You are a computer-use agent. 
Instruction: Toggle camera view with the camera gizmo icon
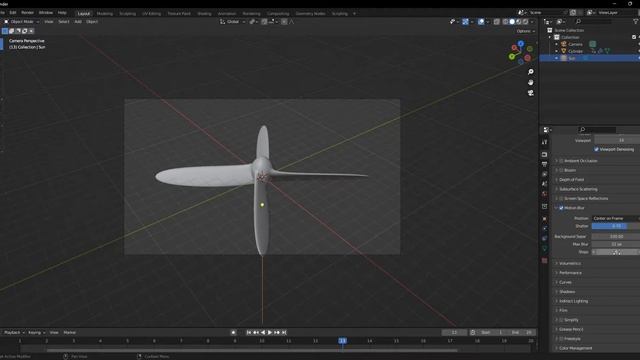pyautogui.click(x=531, y=93)
